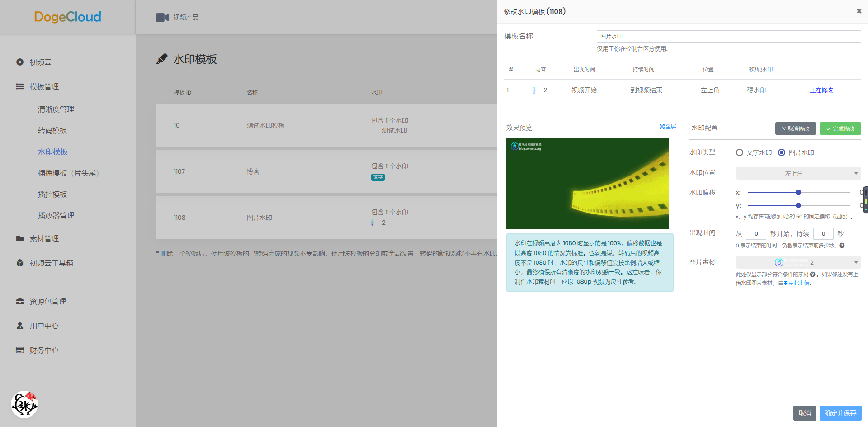Close the 修改水印模板 dialog with the X
868x427 pixels.
click(859, 11)
